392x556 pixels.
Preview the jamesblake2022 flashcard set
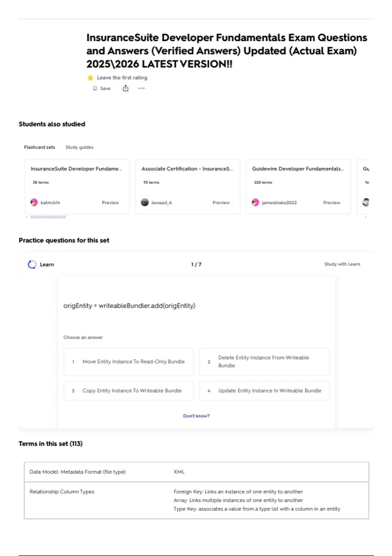332,203
